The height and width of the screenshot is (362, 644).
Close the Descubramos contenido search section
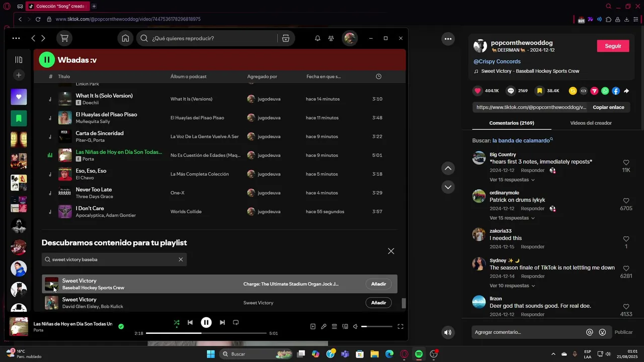[x=391, y=251]
